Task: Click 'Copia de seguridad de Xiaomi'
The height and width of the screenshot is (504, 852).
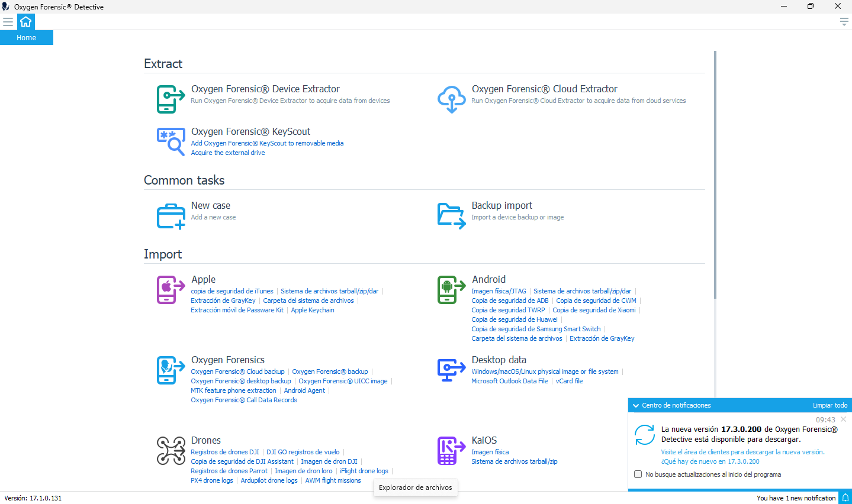Action: click(x=594, y=310)
